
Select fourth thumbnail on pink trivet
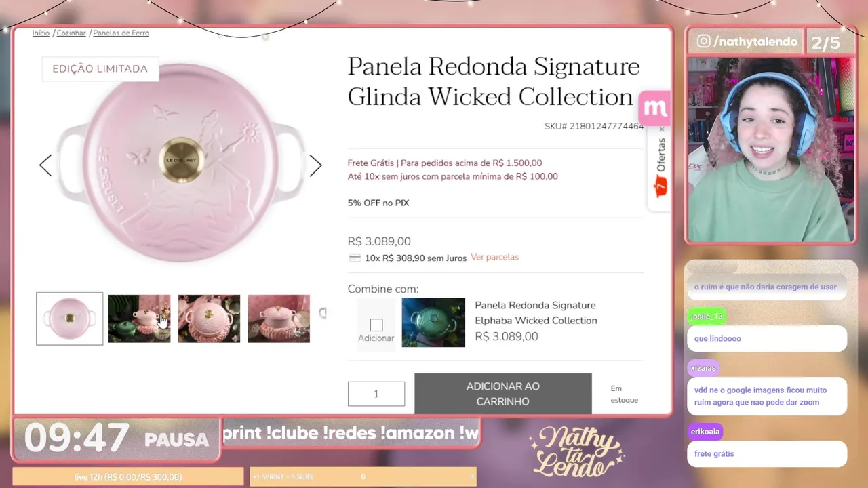click(279, 319)
